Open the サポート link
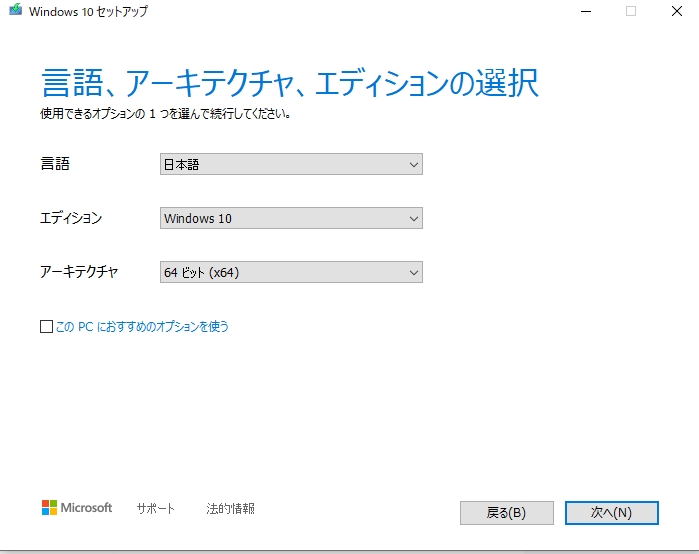Image resolution: width=699 pixels, height=554 pixels. coord(156,509)
